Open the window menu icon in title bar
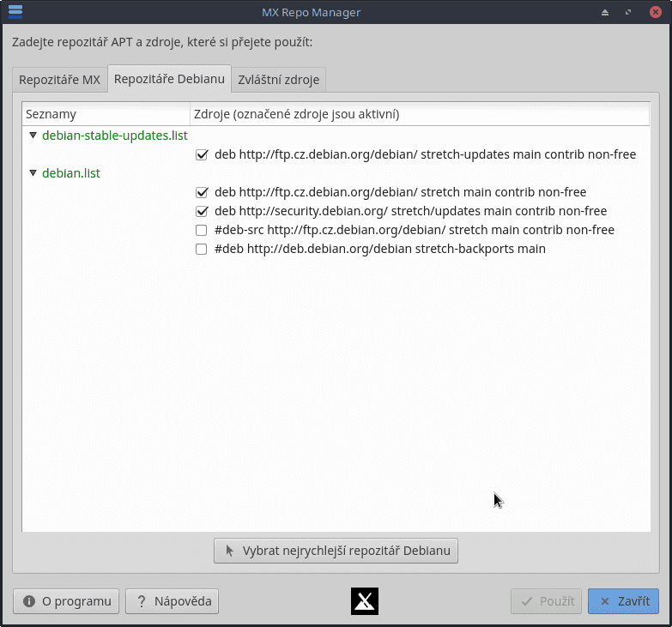 pyautogui.click(x=15, y=11)
